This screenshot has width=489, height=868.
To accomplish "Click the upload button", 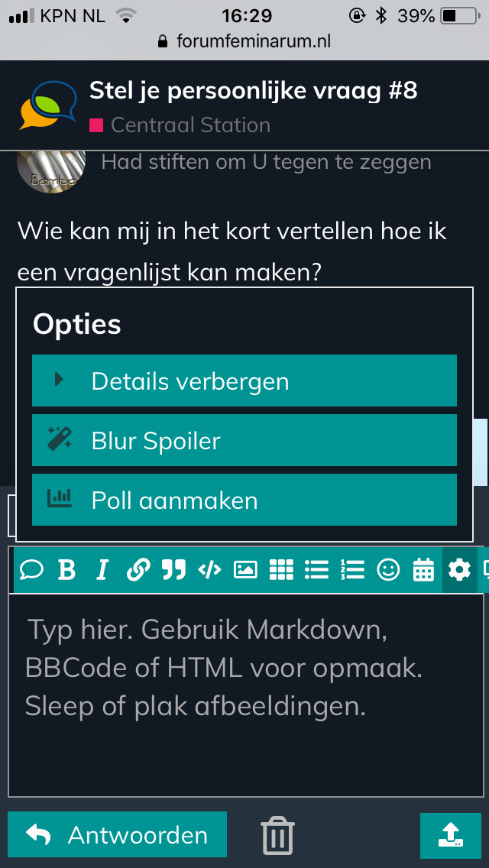I will 450,834.
